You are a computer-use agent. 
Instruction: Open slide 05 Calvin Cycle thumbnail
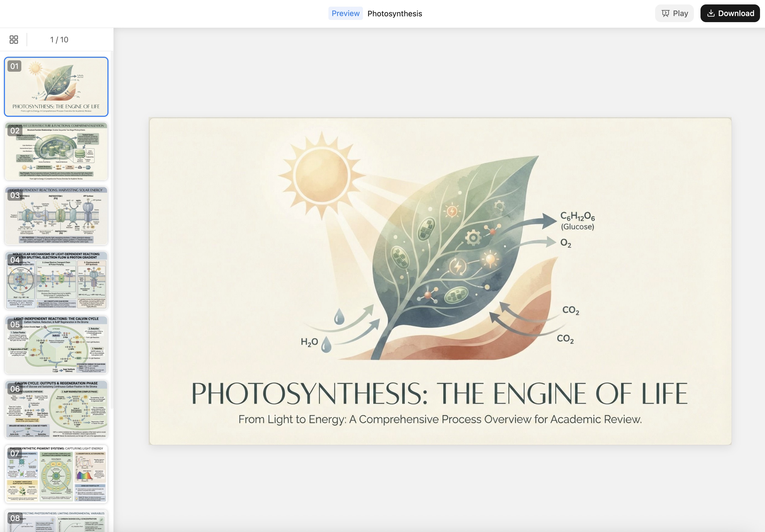point(56,345)
